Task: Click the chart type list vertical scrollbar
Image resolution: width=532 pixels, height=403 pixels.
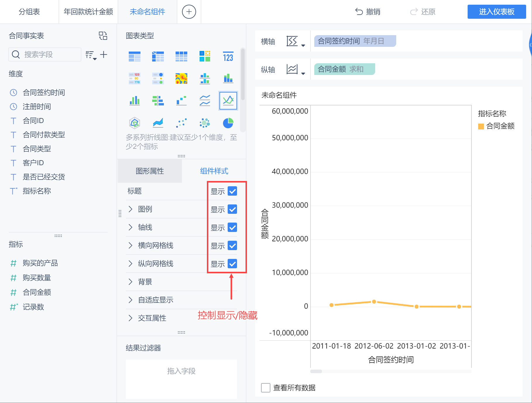Action: point(243,74)
